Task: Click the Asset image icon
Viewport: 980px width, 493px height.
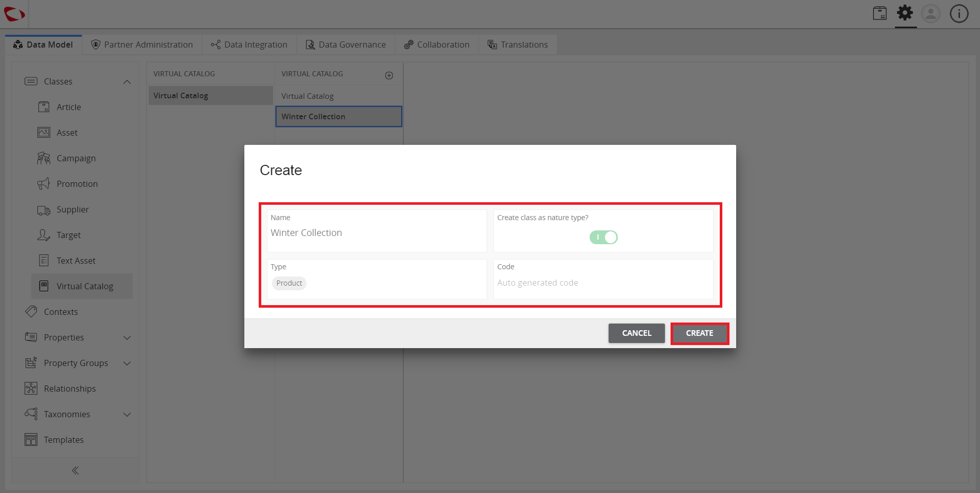Action: point(44,133)
